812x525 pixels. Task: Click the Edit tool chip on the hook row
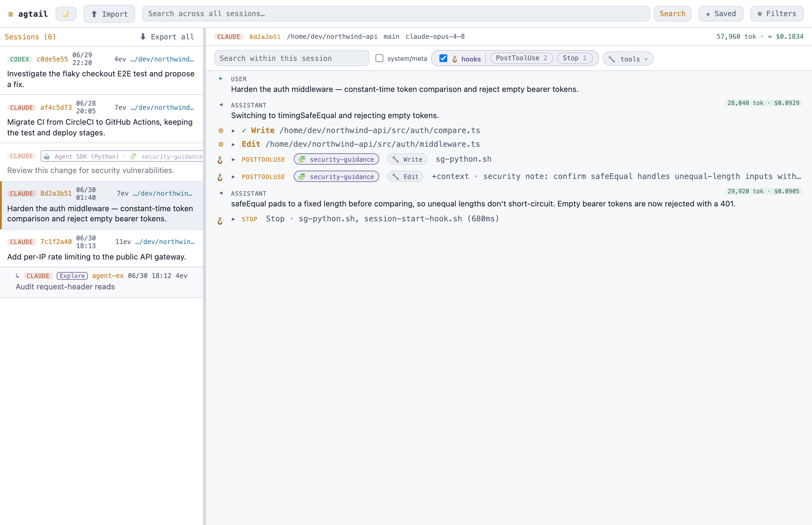point(405,177)
